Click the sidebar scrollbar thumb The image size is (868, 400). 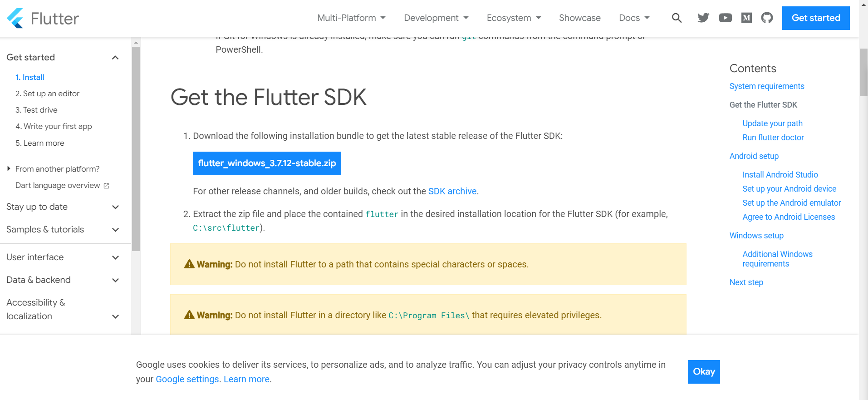tap(136, 148)
